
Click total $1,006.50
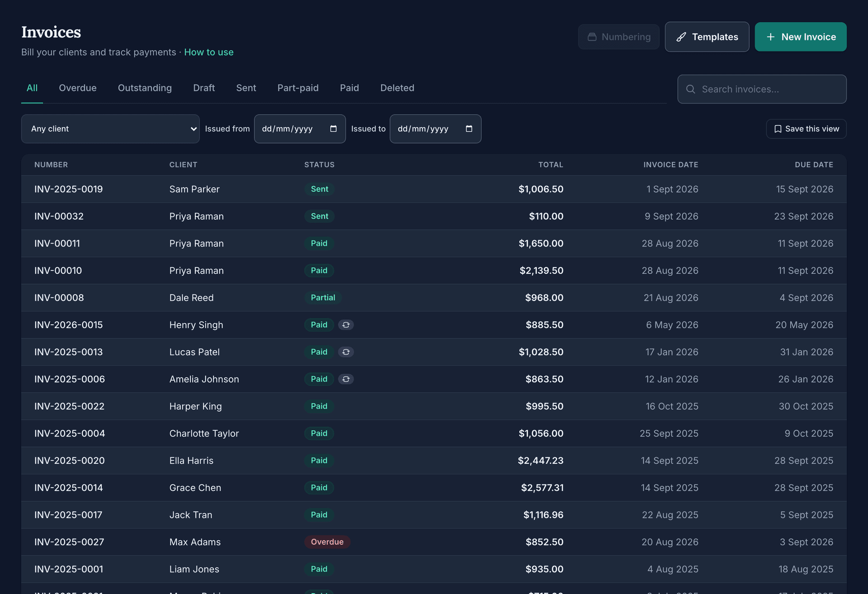pos(541,189)
